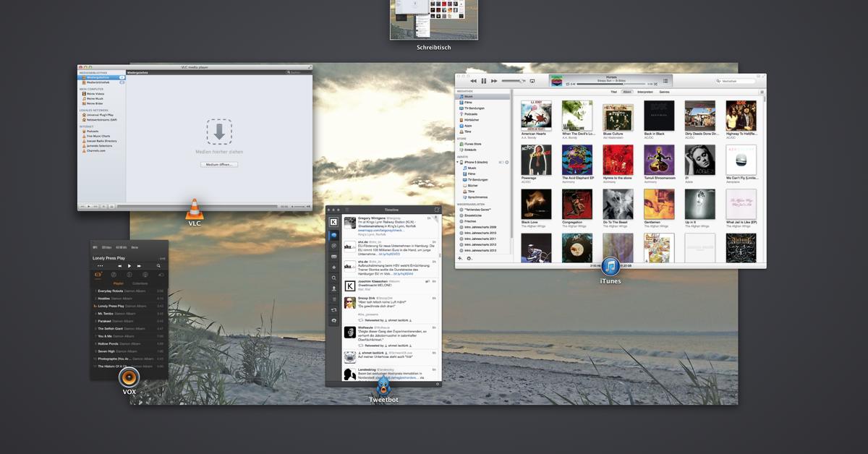868x454 pixels.
Task: Switch to the Playlist tab in VOX
Action: [119, 283]
